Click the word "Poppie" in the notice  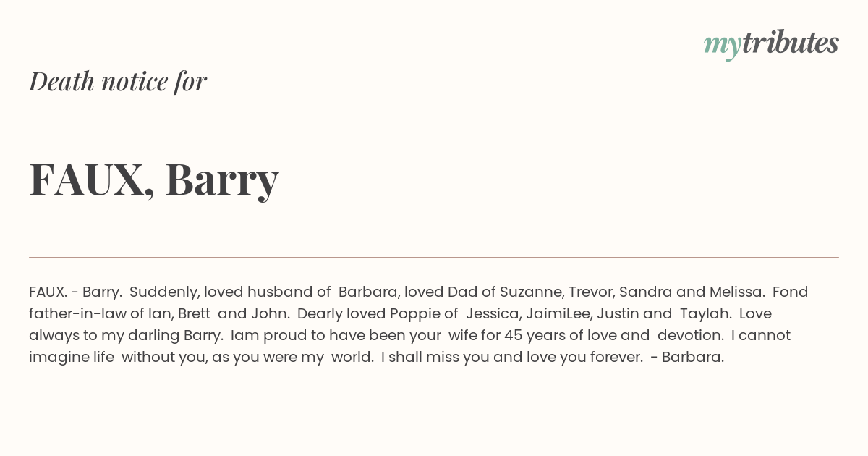tap(415, 314)
